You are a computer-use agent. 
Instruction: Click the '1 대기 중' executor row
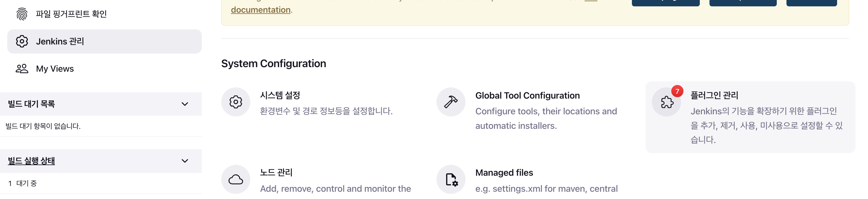(101, 183)
